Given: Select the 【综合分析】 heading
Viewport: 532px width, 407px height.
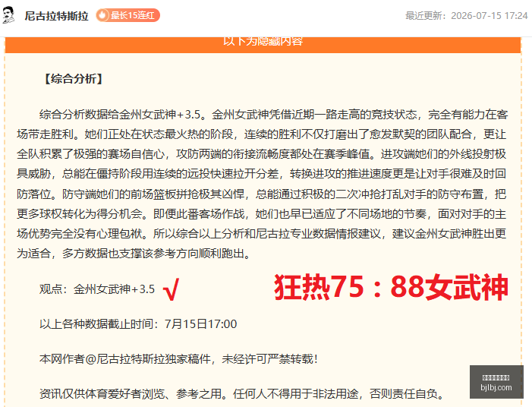Looking at the screenshot, I should 74,79.
